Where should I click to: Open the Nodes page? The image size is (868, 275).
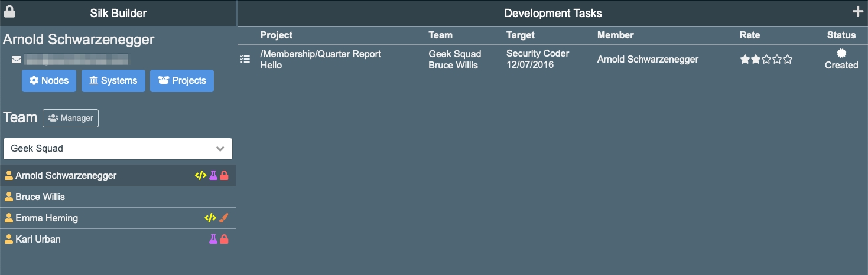49,81
